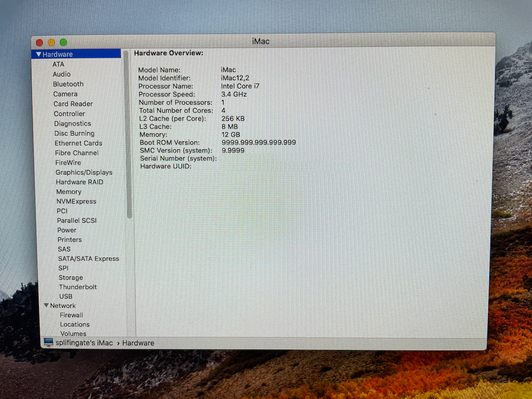
Task: Collapse the Network disclosure triangle
Action: 46,305
